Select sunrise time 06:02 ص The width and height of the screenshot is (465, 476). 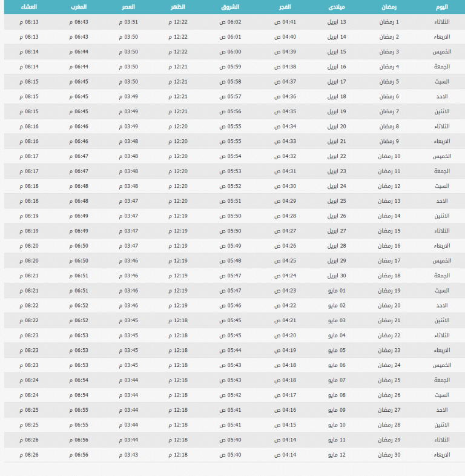[230, 22]
